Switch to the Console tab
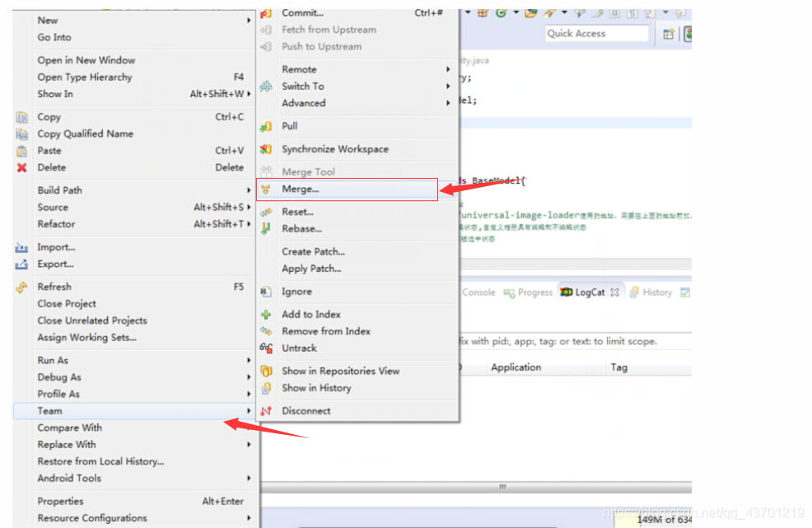Screen dimensions: 812x528 (x=478, y=292)
